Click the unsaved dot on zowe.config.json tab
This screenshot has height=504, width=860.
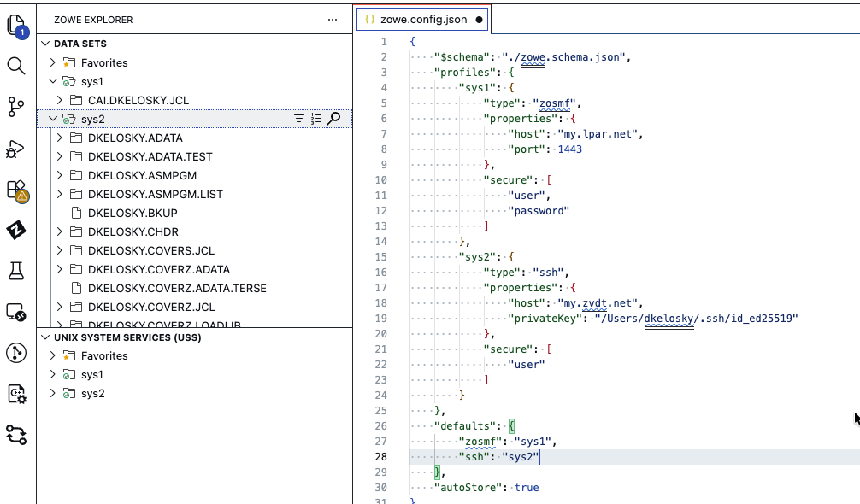coord(479,20)
